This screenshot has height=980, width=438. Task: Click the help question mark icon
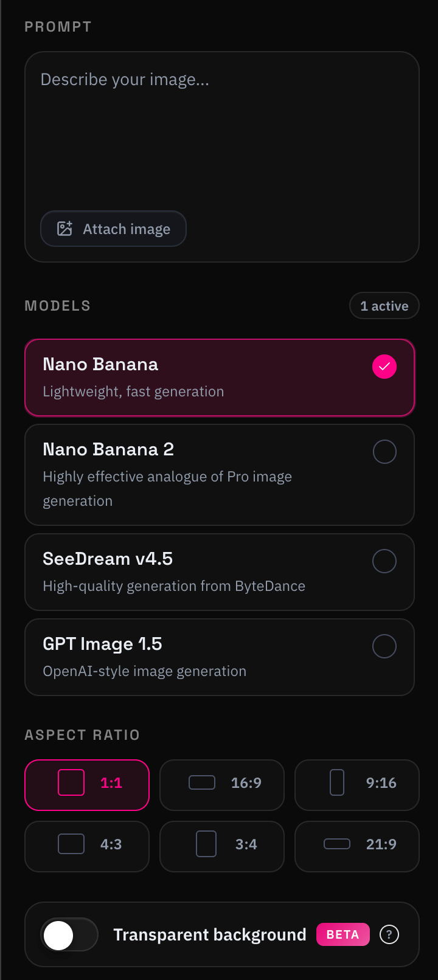click(x=389, y=934)
